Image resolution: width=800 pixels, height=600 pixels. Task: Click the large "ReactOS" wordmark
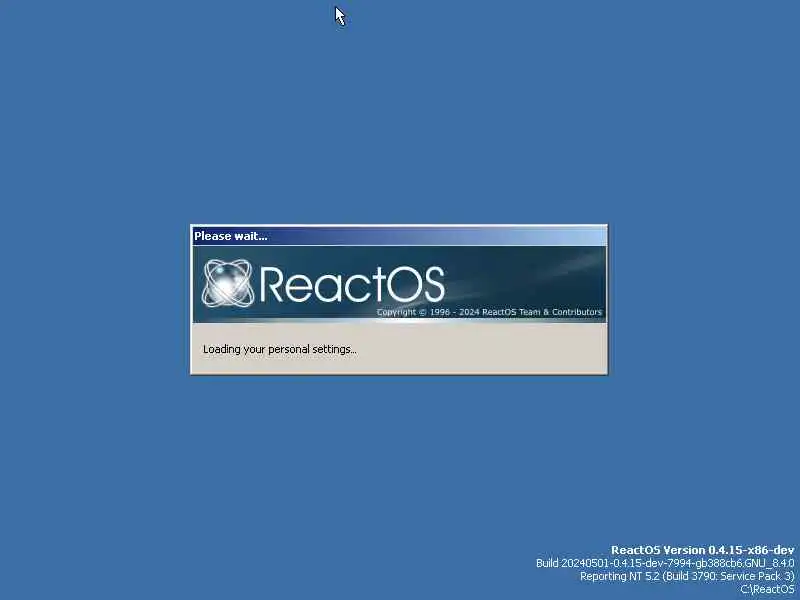[x=352, y=284]
